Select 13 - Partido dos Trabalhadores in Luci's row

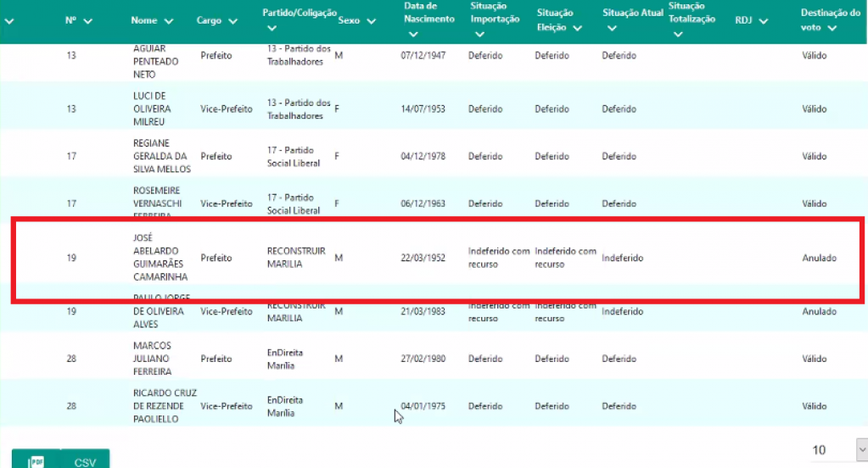299,109
